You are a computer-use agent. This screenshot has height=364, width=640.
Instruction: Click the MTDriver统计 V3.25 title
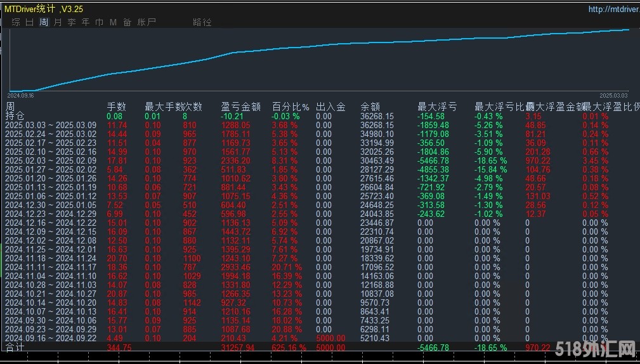[x=44, y=9]
